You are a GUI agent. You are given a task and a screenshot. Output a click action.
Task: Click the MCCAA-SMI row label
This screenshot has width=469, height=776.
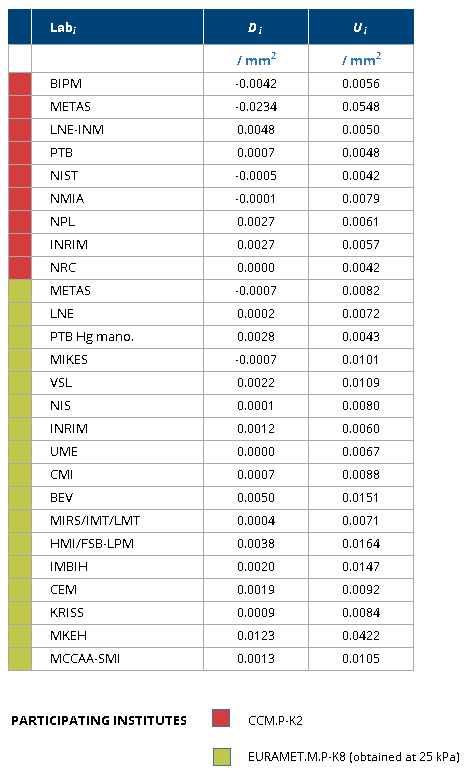click(x=85, y=659)
